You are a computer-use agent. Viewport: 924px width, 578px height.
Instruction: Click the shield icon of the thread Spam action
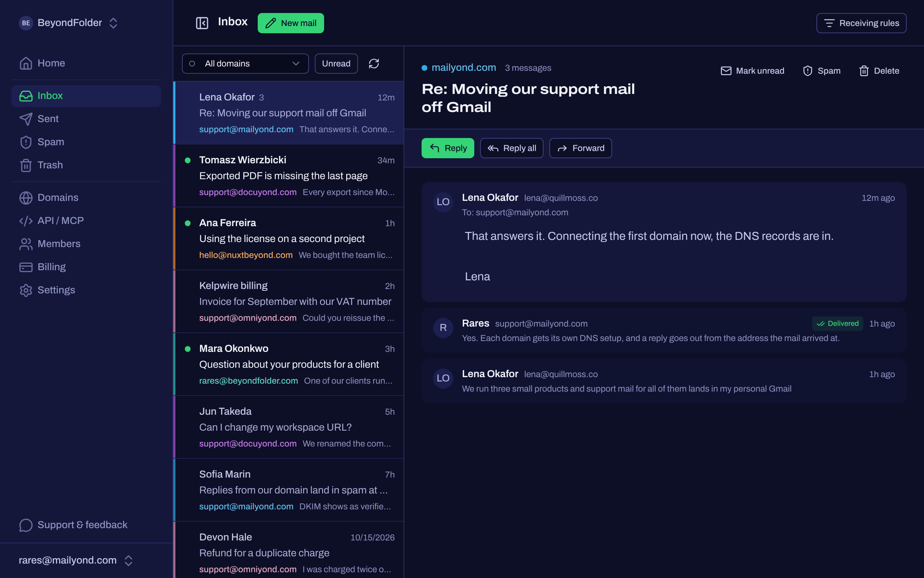click(x=807, y=71)
